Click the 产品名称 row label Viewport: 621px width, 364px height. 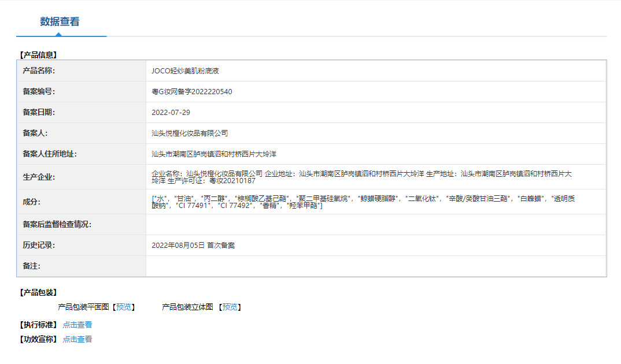click(39, 71)
